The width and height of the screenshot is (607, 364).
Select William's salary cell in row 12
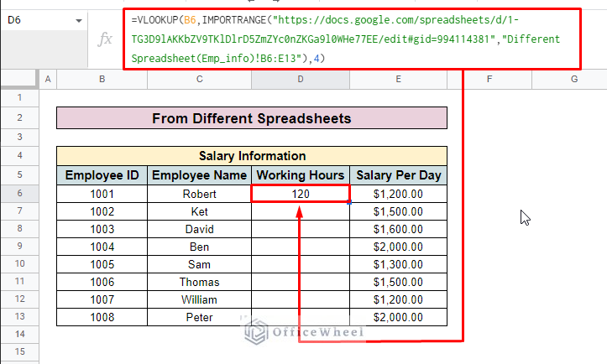pyautogui.click(x=398, y=299)
